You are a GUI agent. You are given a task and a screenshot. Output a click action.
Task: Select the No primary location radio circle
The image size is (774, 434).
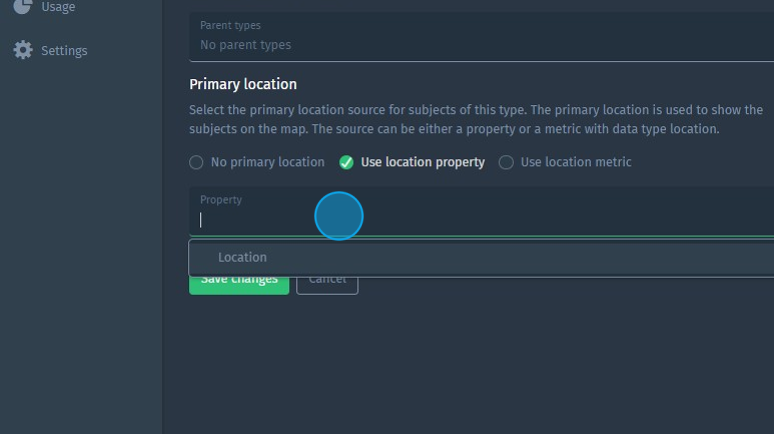point(196,162)
